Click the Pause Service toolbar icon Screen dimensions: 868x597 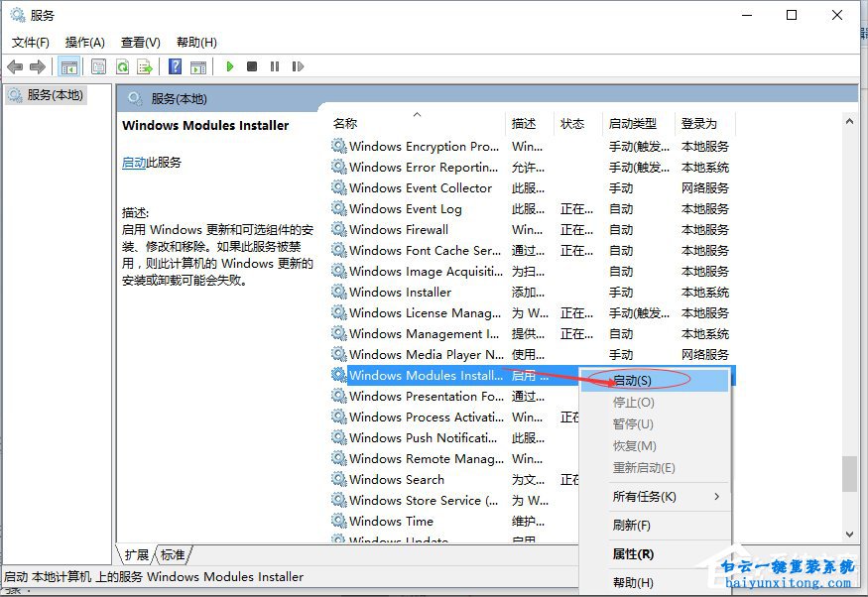tap(275, 66)
